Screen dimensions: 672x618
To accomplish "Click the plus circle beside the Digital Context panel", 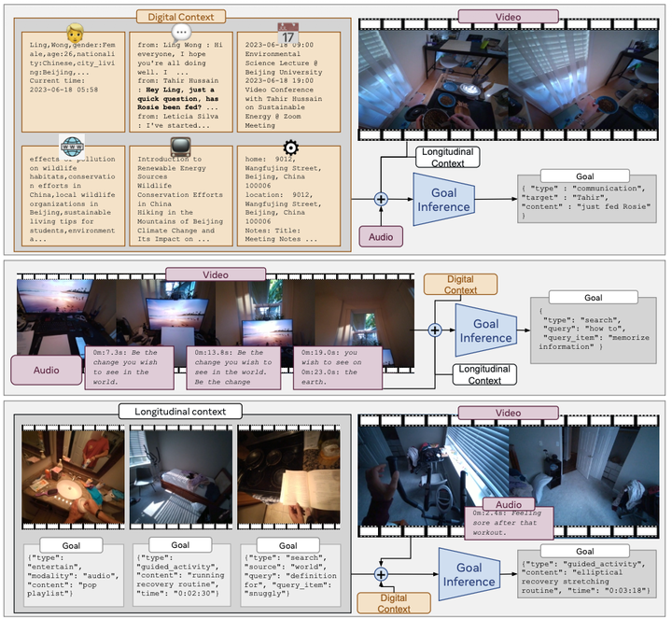I will click(381, 198).
